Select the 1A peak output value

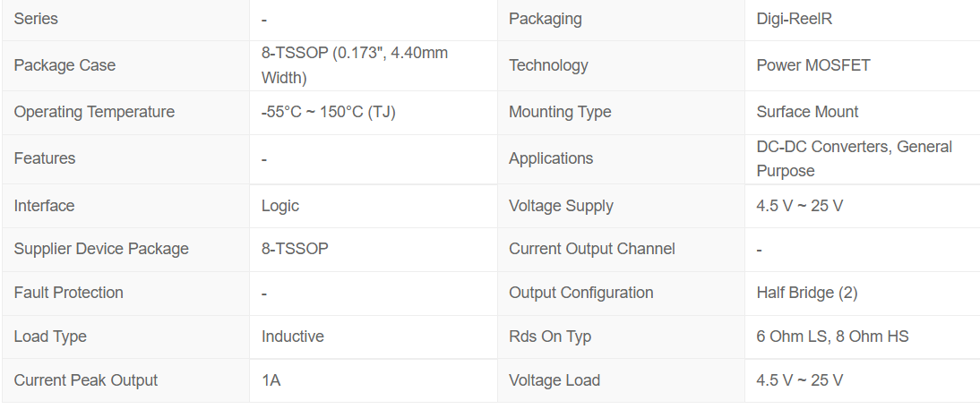click(x=271, y=379)
